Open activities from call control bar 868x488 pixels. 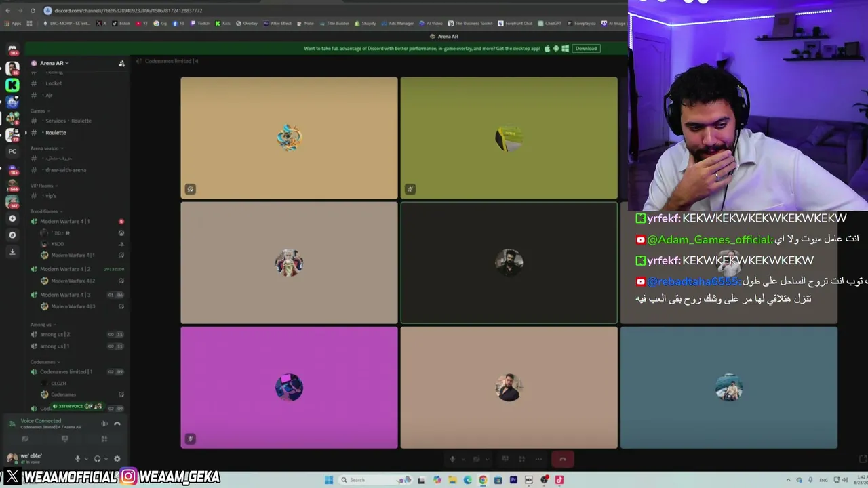521,459
